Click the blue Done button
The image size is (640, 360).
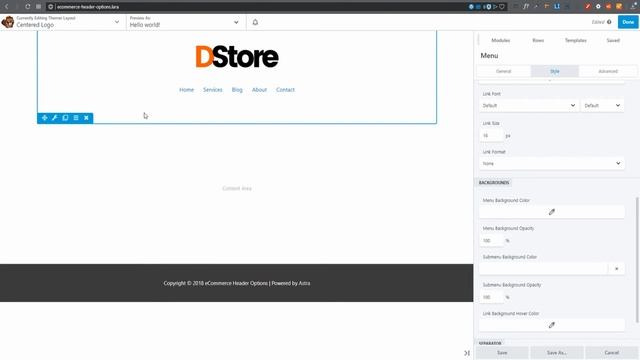pyautogui.click(x=628, y=22)
